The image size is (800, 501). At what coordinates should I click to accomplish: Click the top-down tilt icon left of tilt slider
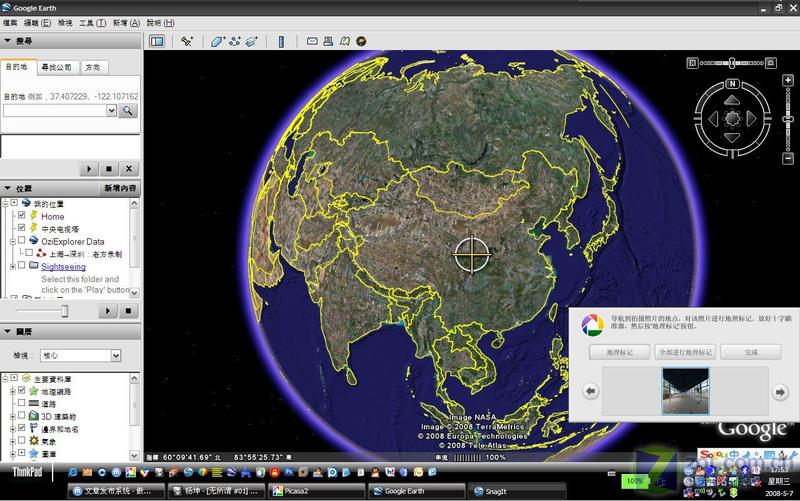[692, 63]
